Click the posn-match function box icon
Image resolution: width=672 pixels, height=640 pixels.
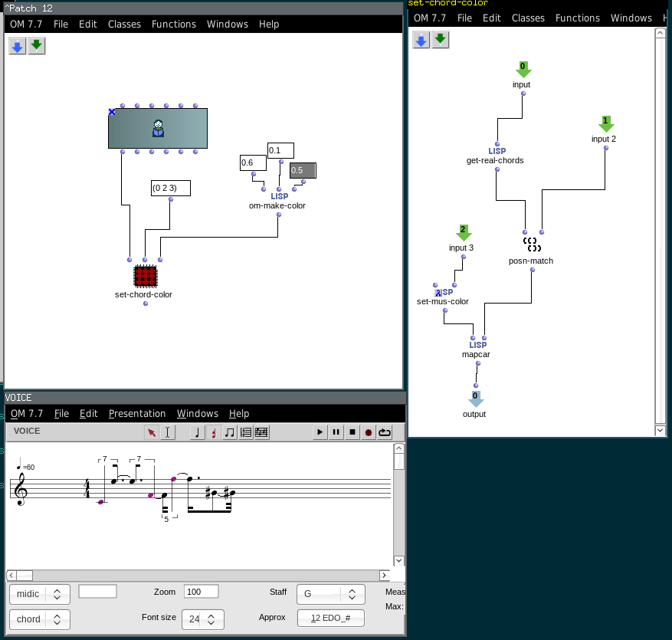(x=531, y=245)
